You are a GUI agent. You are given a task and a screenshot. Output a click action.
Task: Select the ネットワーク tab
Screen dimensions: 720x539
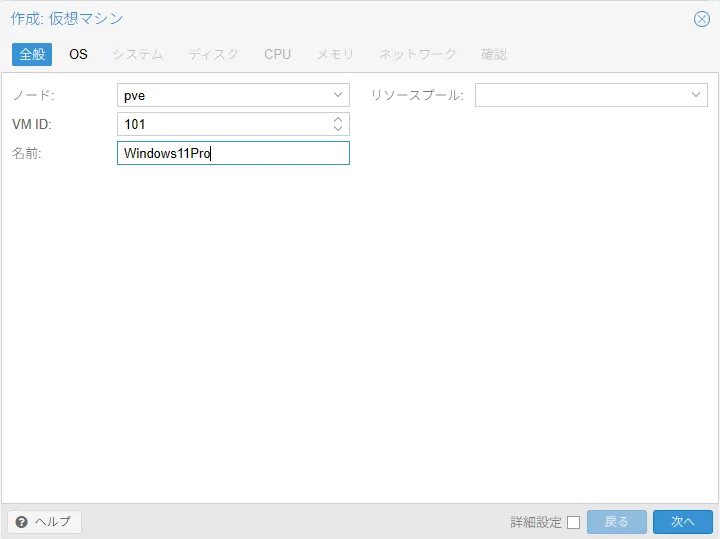click(x=417, y=54)
